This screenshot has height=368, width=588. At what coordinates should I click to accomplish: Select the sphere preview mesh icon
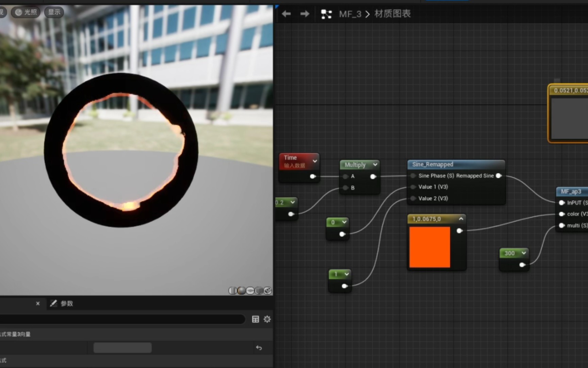pos(241,291)
